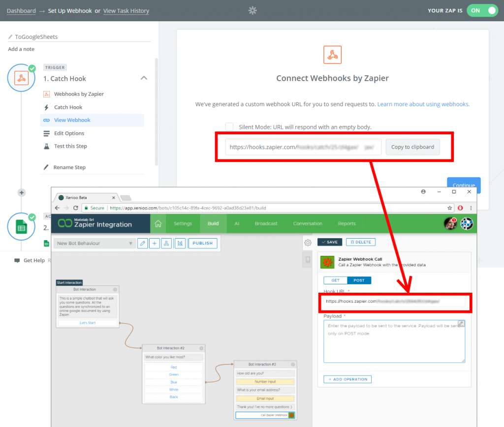
Task: Open the Conversation tab in Xenioo
Action: [307, 224]
